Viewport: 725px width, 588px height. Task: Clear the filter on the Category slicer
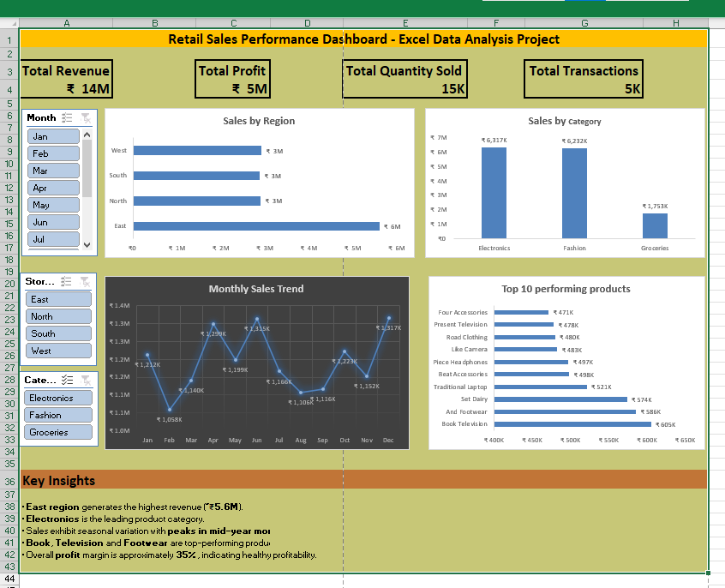pos(85,381)
